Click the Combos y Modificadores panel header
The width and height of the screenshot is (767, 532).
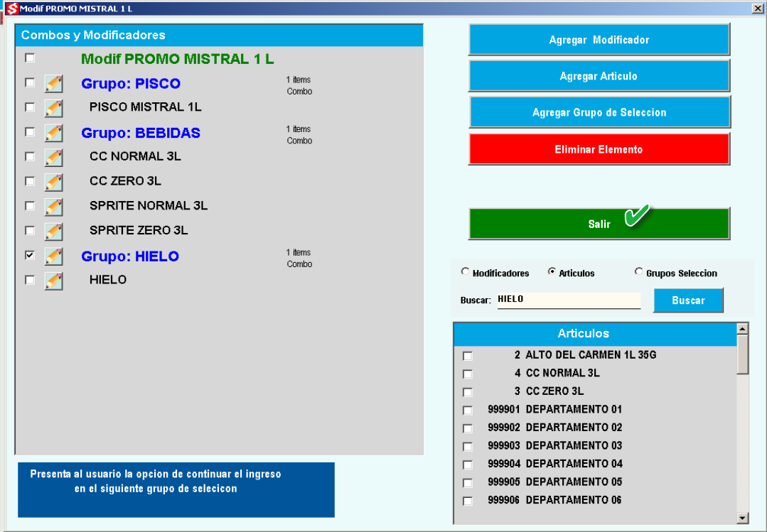coord(219,36)
